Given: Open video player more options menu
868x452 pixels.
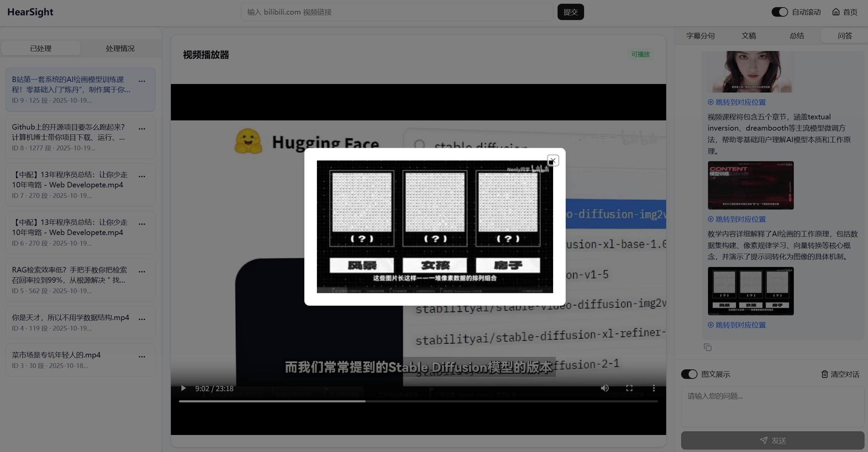Looking at the screenshot, I should coord(654,388).
